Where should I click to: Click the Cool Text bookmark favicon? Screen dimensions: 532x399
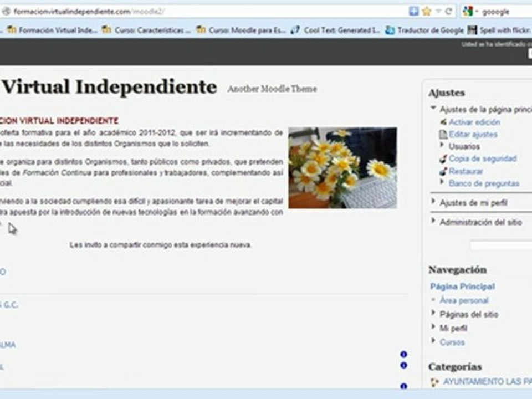click(295, 30)
